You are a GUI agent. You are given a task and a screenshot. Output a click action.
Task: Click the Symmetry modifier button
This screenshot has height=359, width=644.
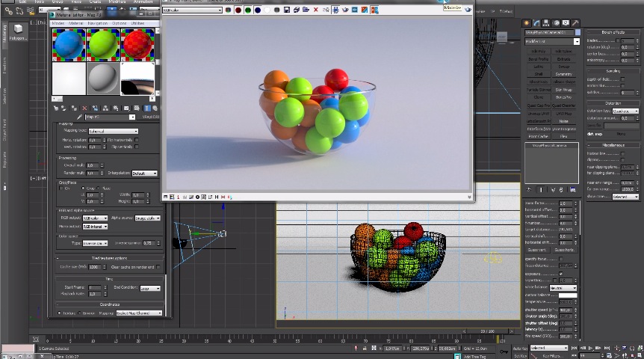pyautogui.click(x=564, y=74)
